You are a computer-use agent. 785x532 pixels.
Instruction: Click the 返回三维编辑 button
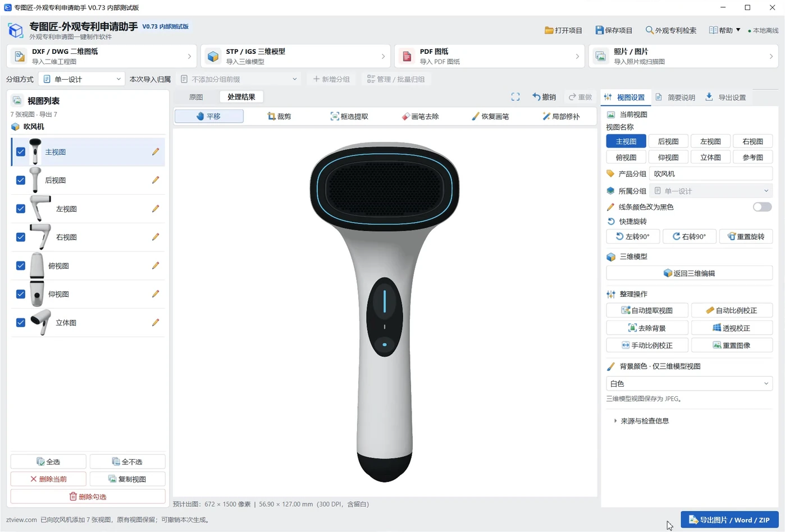point(689,273)
